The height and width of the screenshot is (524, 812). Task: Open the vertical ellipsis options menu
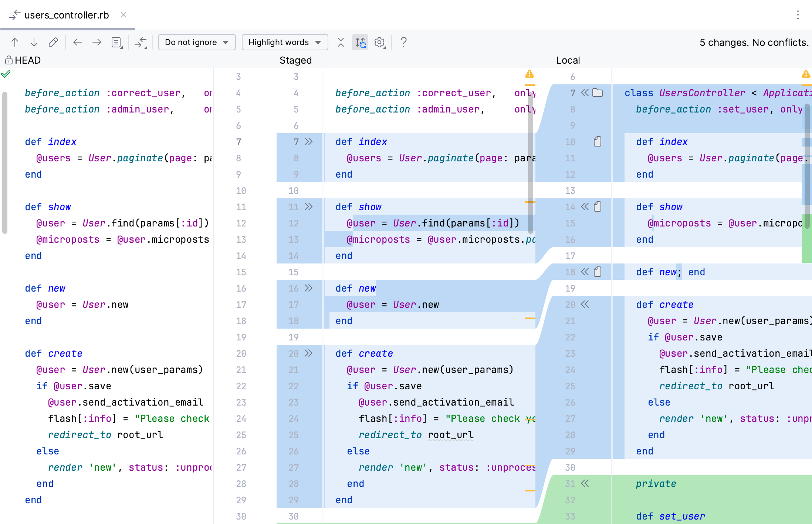[798, 15]
